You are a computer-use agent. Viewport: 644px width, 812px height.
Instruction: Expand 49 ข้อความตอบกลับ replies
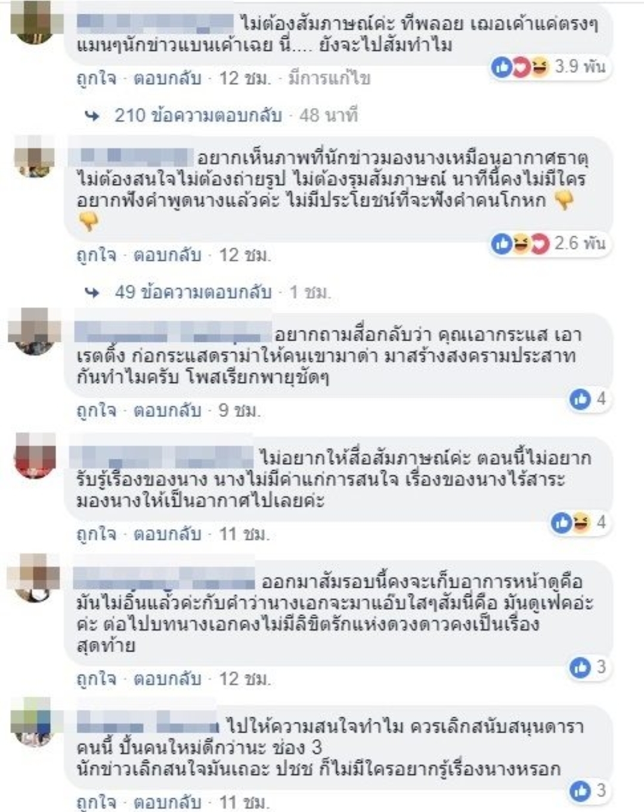(193, 292)
